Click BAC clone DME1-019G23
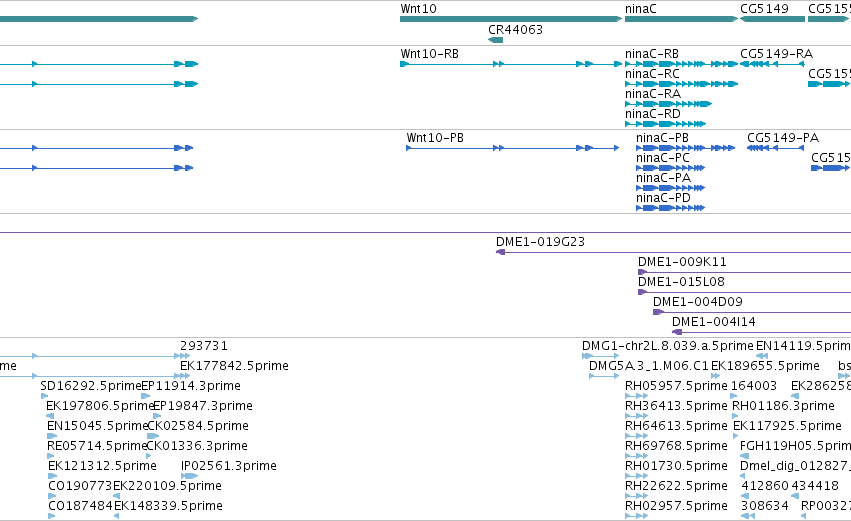The height and width of the screenshot is (521, 851). click(x=540, y=242)
